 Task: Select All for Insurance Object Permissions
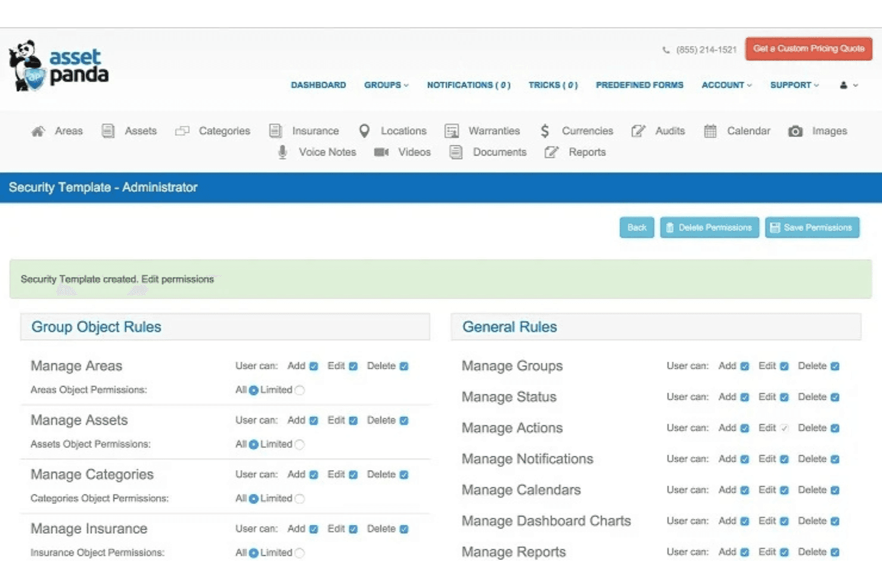point(253,553)
